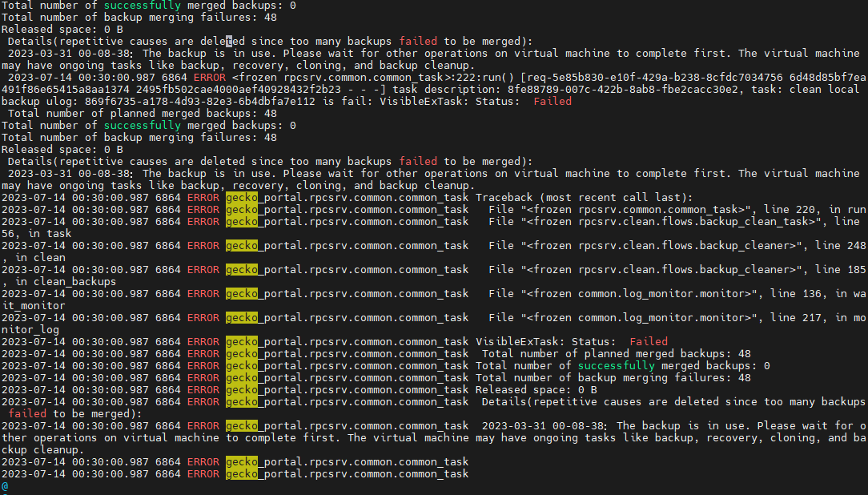Click wrapped line starting 'ther operations on virtual'
The height and width of the screenshot is (495, 868).
[x=433, y=438]
